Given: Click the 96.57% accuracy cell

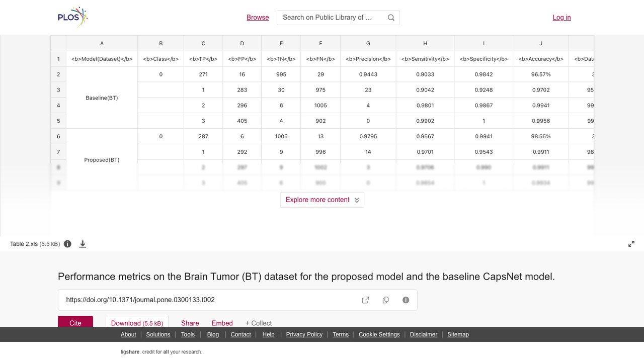Looking at the screenshot, I should [541, 74].
